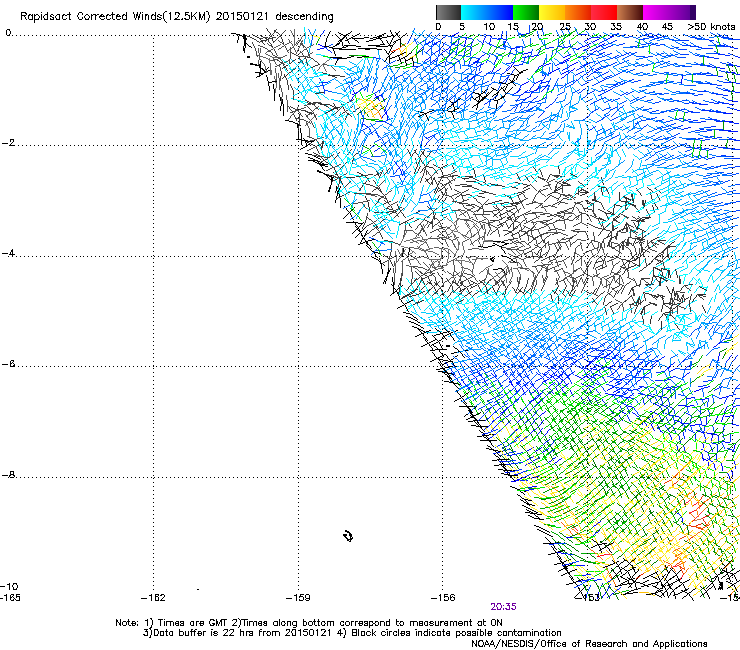Click the gray 0-5 knots legend swatch
Screen dimensions: 740x650
point(448,12)
